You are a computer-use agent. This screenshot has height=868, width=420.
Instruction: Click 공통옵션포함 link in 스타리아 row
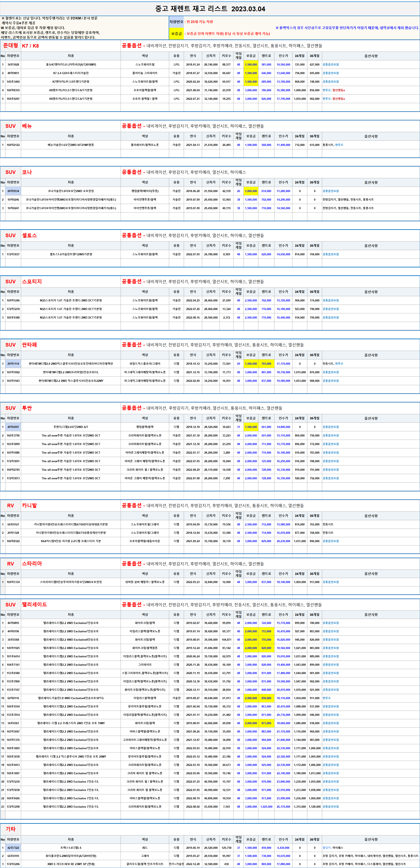pos(331,582)
